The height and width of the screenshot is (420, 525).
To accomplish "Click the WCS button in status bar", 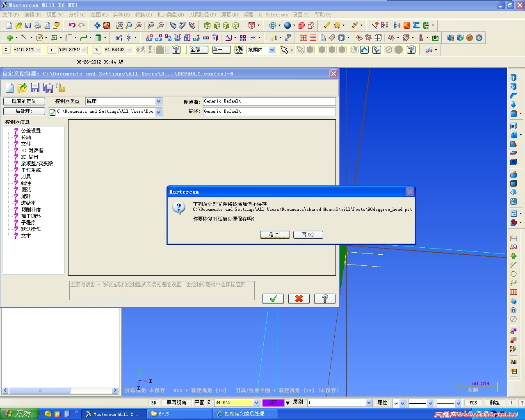I will pos(473,403).
